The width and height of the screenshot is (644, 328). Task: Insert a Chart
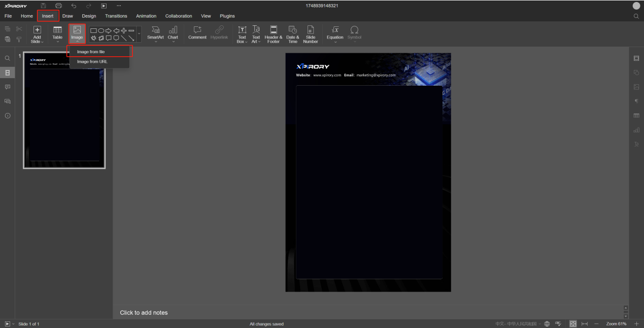click(173, 30)
